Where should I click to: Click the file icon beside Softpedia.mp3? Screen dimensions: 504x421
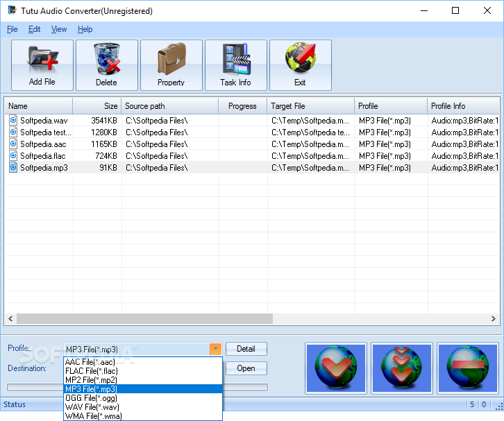(13, 167)
